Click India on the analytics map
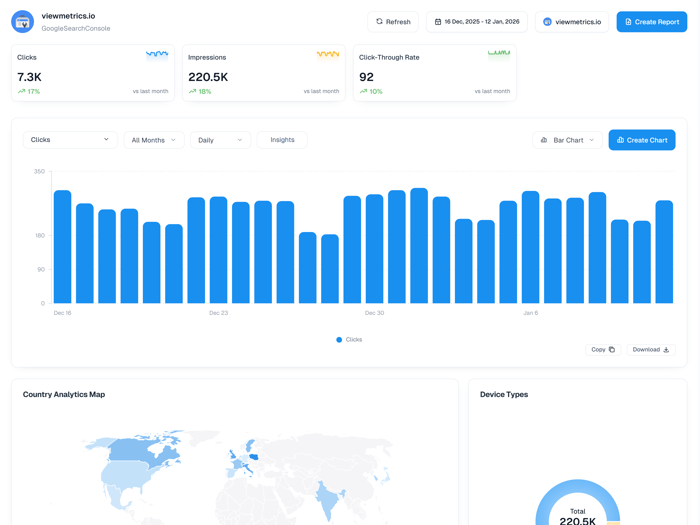Viewport: 700px width, 525px height. (x=328, y=500)
